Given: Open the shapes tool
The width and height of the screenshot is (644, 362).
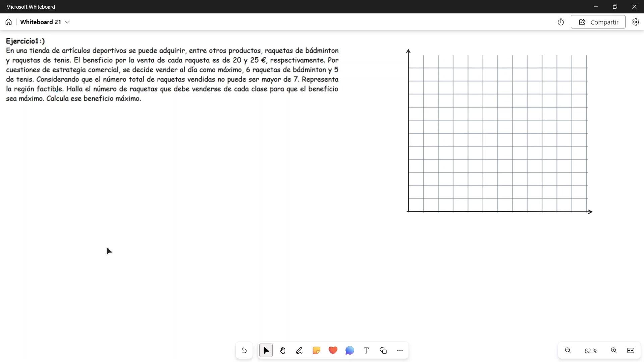Looking at the screenshot, I should (383, 351).
